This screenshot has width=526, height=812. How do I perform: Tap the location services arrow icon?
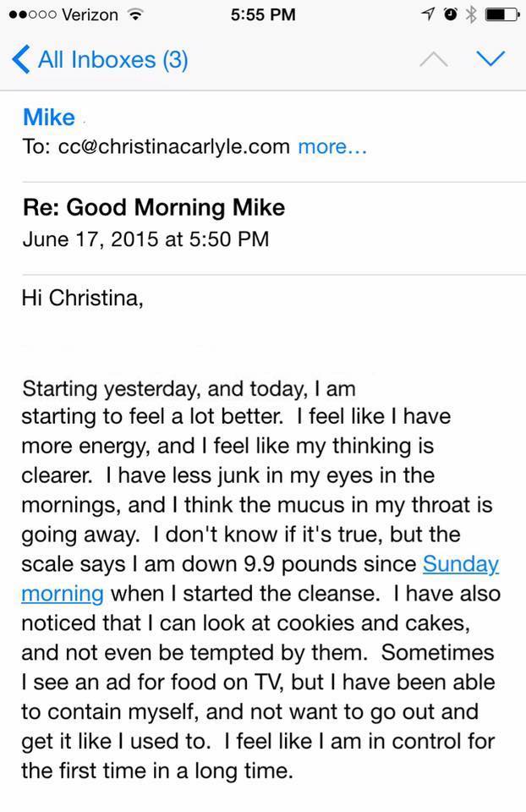(428, 14)
